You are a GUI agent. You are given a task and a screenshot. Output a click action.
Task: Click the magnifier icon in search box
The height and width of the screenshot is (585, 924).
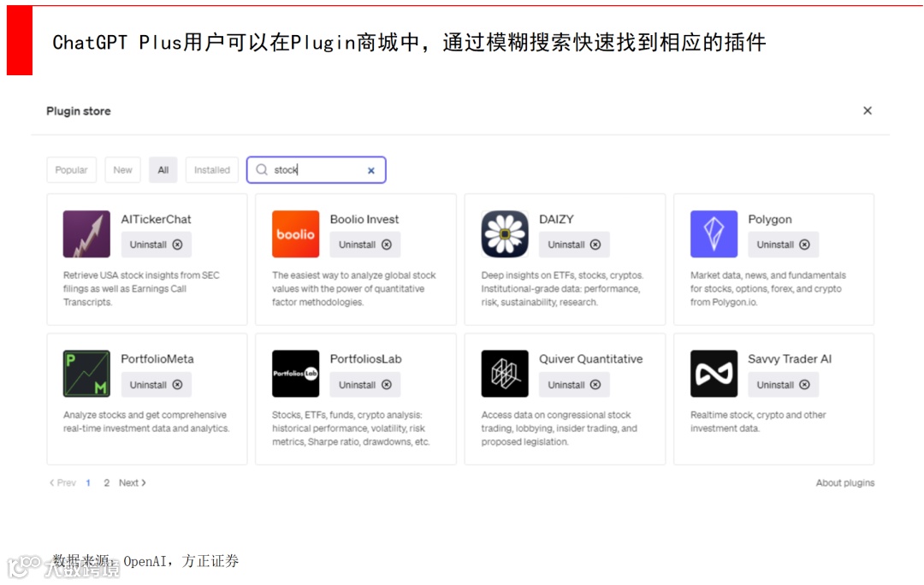coord(262,169)
